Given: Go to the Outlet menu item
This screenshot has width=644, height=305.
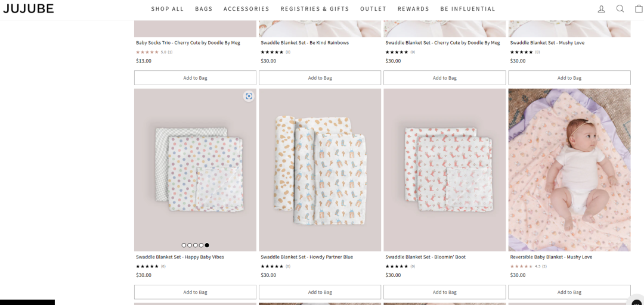Looking at the screenshot, I should click(x=373, y=9).
